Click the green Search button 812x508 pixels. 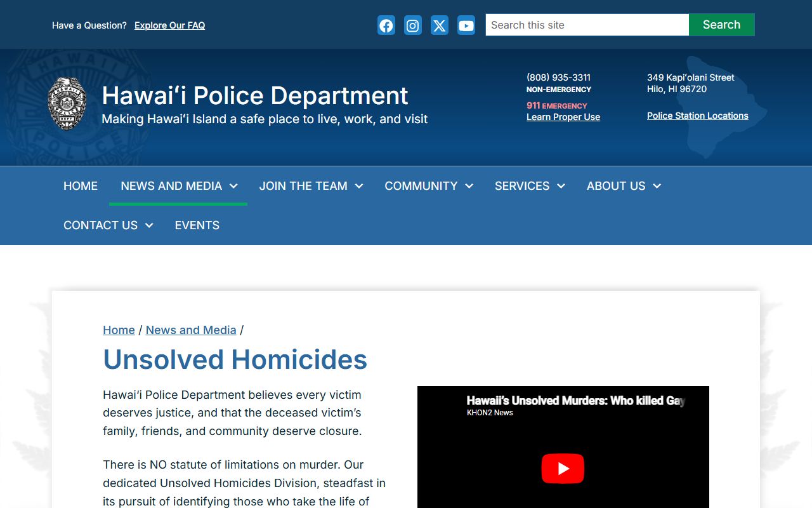click(x=722, y=25)
